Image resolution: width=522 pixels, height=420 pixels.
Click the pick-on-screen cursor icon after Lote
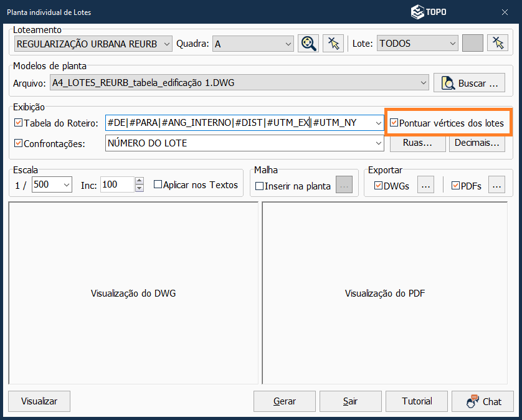497,43
